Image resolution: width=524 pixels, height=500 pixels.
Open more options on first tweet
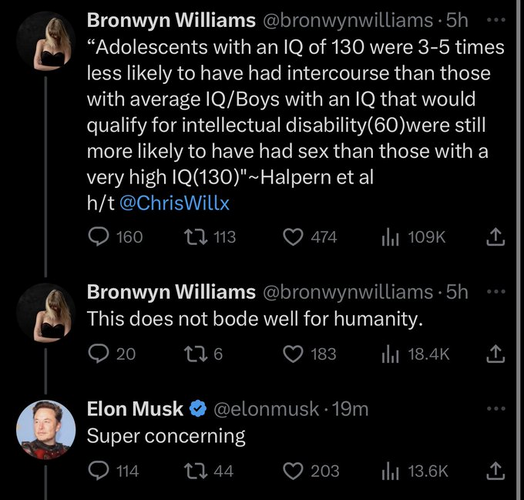click(x=496, y=20)
